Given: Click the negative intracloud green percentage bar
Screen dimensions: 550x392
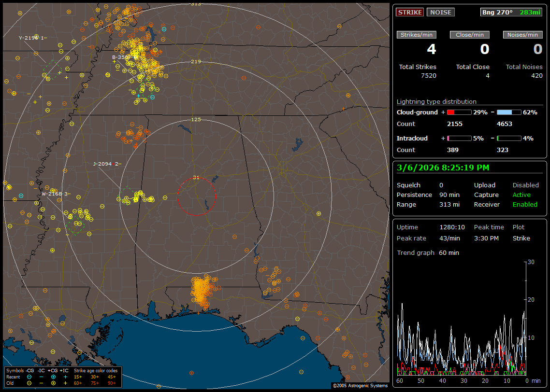Looking at the screenshot, I should (509, 138).
